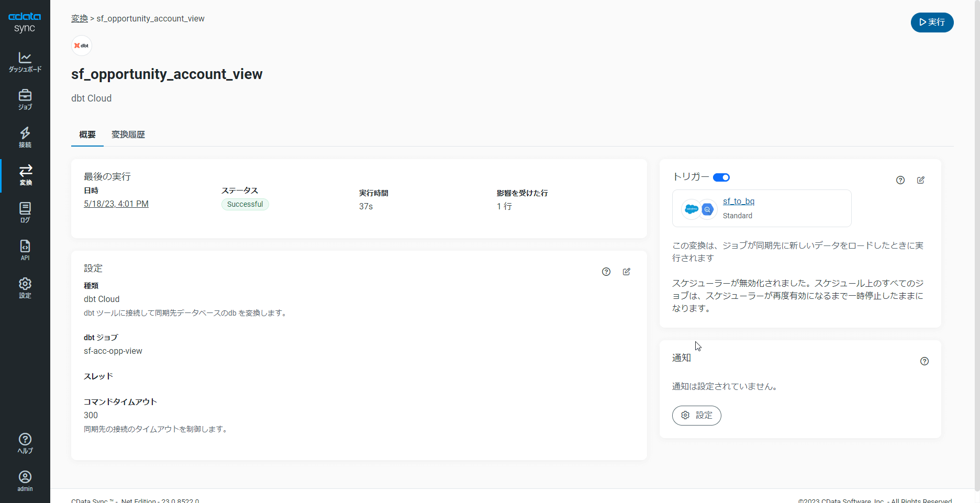Click the admin user profile icon
This screenshot has height=503, width=980.
pyautogui.click(x=25, y=481)
